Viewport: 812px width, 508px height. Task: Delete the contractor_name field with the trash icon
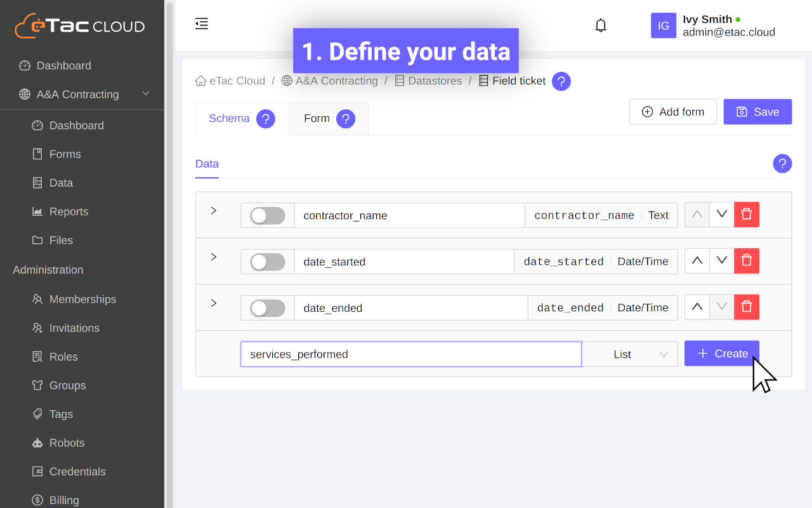click(747, 215)
